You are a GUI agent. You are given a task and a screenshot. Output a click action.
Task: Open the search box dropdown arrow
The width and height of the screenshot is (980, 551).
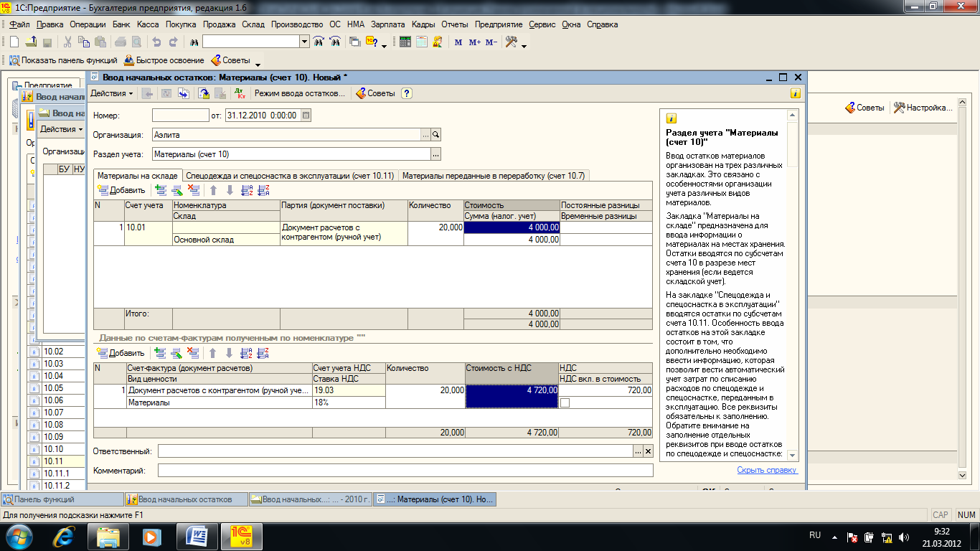pos(304,42)
